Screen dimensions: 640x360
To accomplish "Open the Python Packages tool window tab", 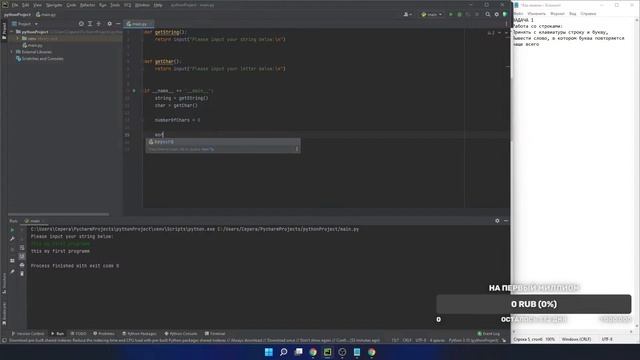I will tap(139, 333).
